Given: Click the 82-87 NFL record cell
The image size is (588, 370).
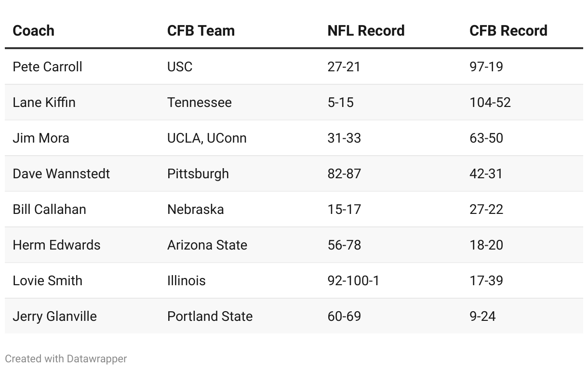Looking at the screenshot, I should click(x=344, y=173).
